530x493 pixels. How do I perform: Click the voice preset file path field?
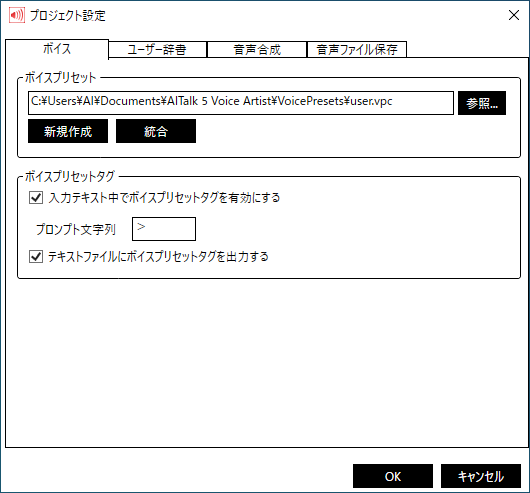[x=241, y=103]
